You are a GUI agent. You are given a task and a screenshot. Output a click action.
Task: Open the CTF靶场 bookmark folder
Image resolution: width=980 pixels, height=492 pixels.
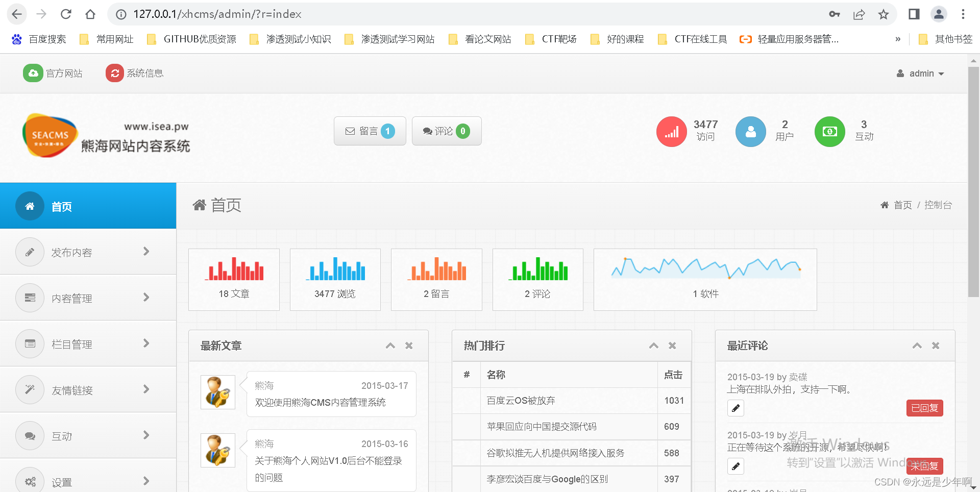[551, 39]
